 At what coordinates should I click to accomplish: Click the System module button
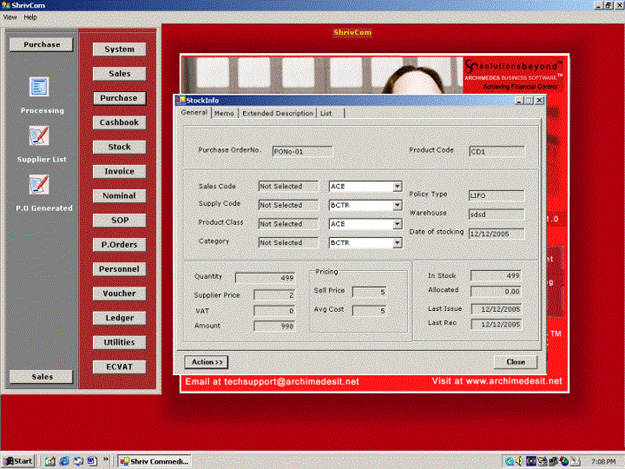[x=119, y=49]
